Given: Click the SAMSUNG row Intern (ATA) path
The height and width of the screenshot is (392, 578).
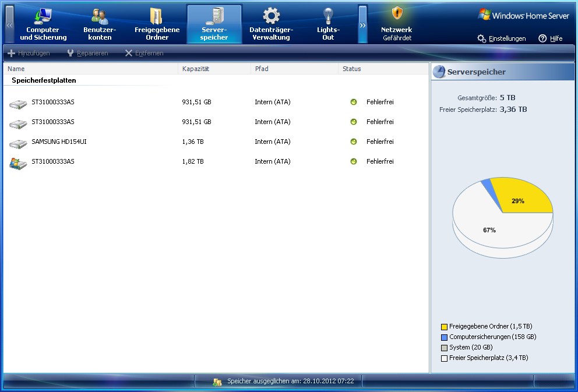Looking at the screenshot, I should [x=273, y=142].
